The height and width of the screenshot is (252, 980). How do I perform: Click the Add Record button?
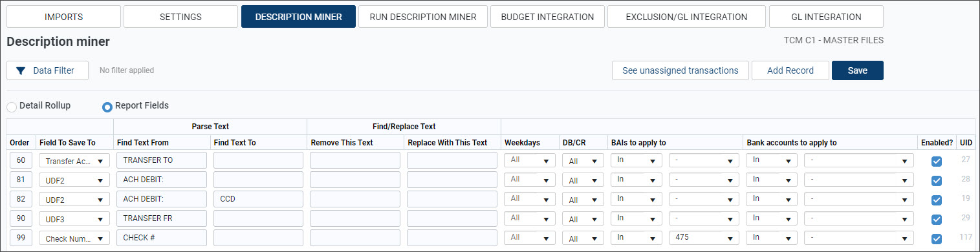[x=790, y=70]
